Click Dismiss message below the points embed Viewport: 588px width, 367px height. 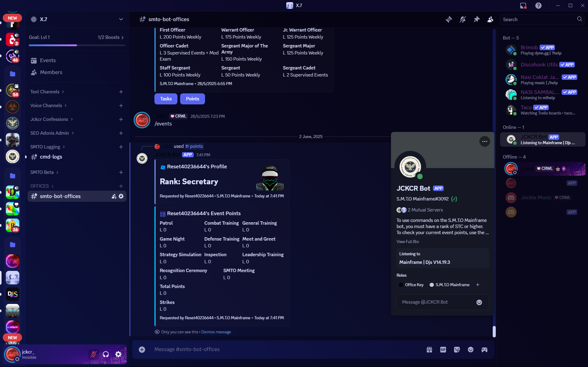(216, 332)
